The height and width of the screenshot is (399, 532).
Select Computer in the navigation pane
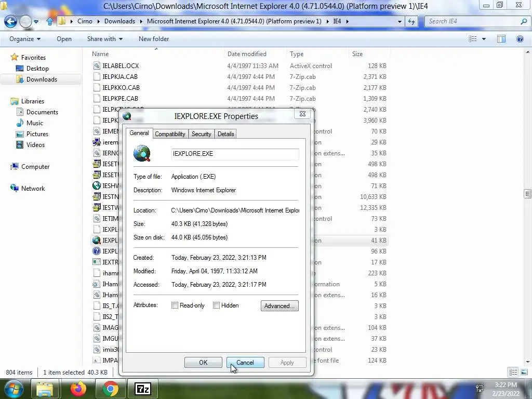coord(35,167)
